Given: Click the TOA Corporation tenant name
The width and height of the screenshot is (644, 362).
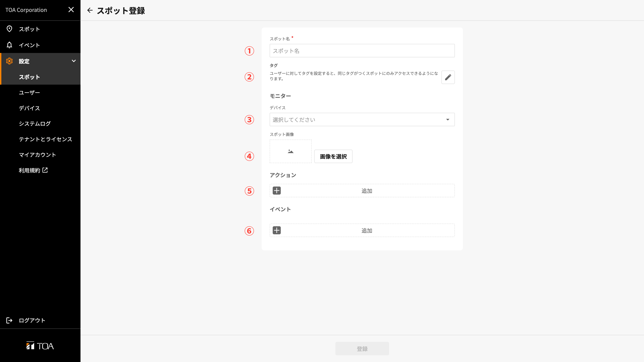Looking at the screenshot, I should coord(26,10).
